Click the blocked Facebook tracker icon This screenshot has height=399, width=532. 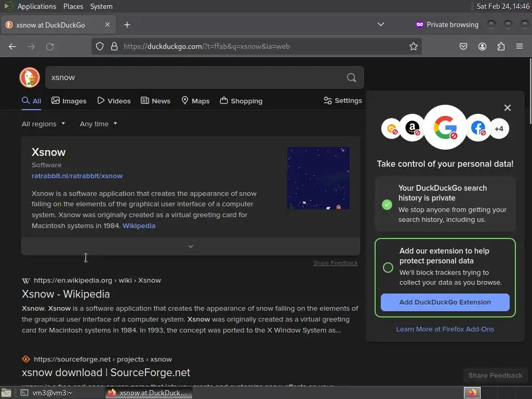478,128
